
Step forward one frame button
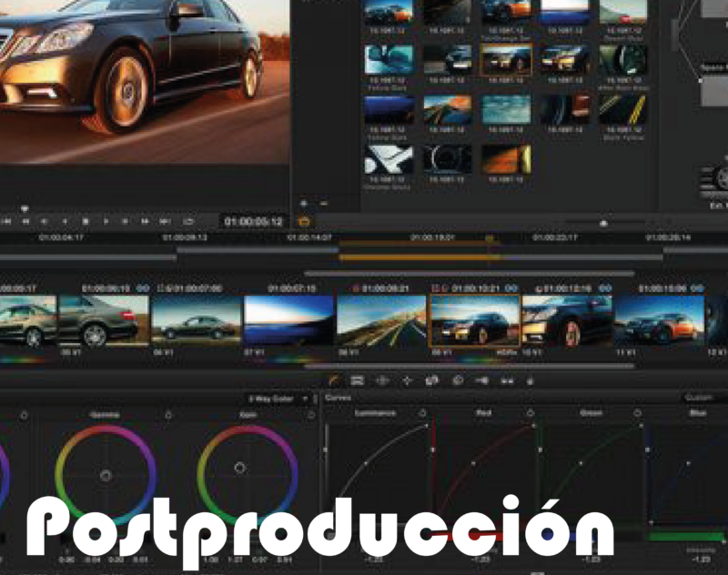pyautogui.click(x=126, y=222)
